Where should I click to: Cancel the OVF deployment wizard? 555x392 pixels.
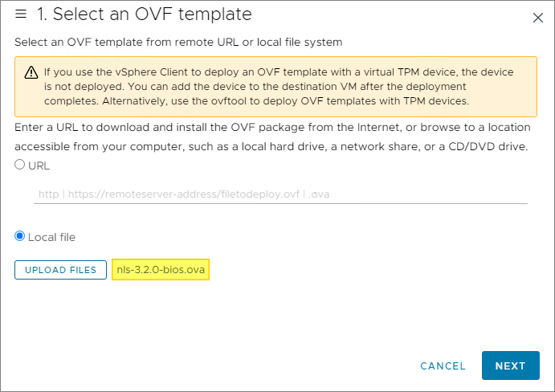[443, 365]
